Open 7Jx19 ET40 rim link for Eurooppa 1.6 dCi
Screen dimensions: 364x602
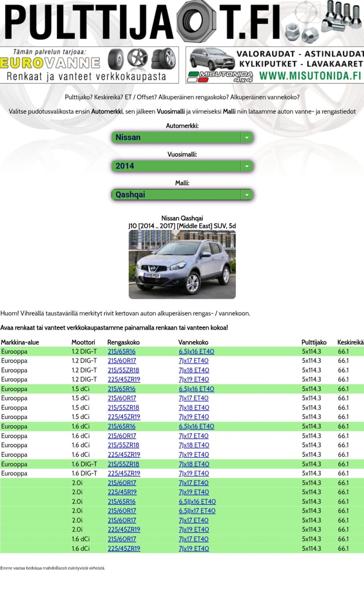[194, 454]
